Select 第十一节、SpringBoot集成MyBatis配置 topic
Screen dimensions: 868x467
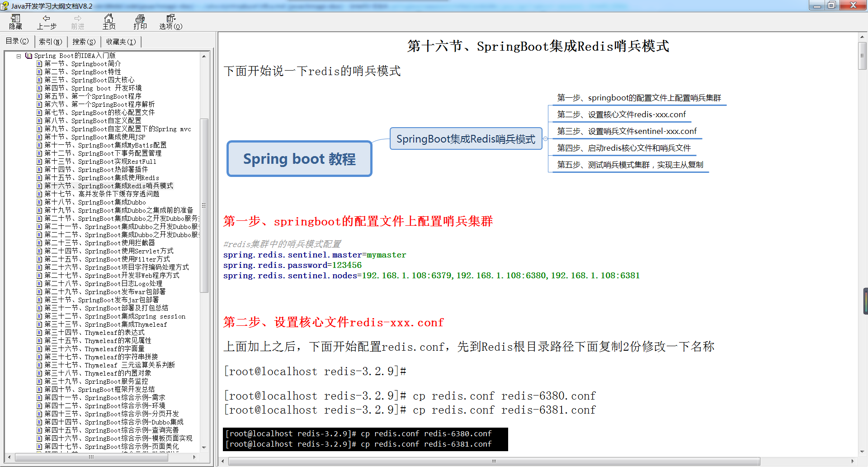pyautogui.click(x=105, y=145)
